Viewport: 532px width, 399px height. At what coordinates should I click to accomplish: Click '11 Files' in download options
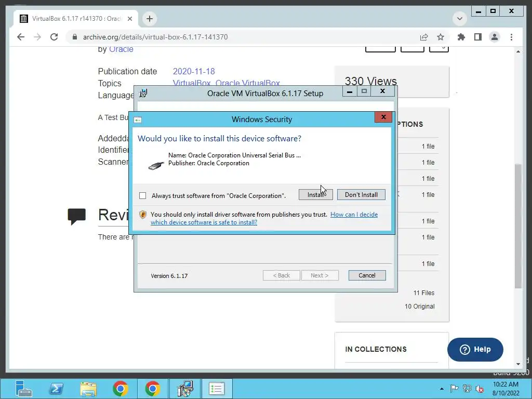pos(424,293)
